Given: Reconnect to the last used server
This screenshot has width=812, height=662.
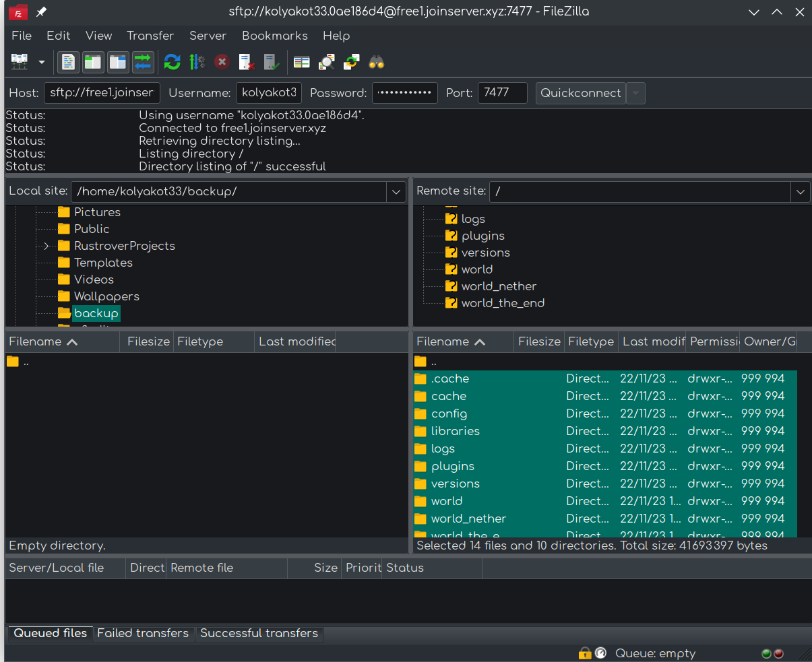Looking at the screenshot, I should 272,63.
